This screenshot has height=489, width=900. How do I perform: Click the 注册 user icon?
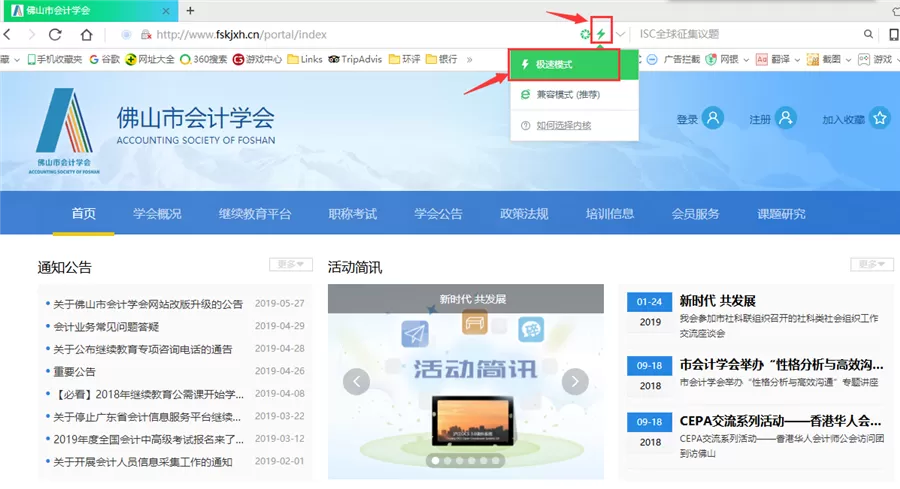(x=785, y=119)
